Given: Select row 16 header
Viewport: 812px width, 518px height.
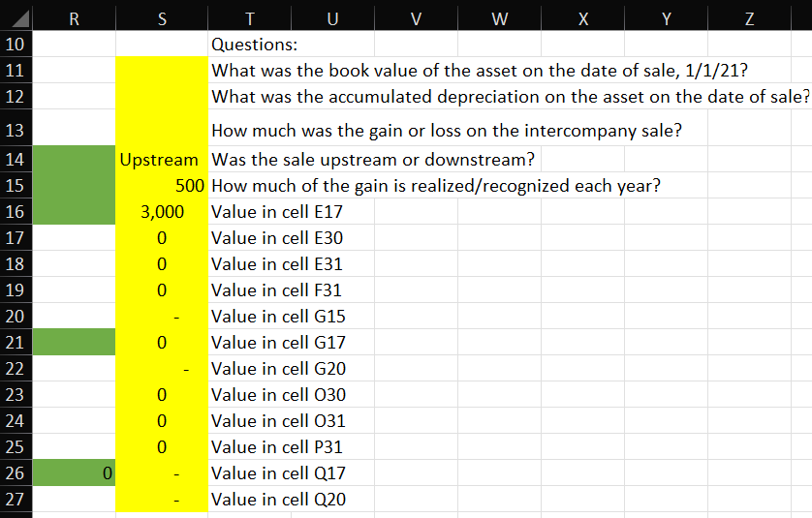Looking at the screenshot, I should (16, 212).
